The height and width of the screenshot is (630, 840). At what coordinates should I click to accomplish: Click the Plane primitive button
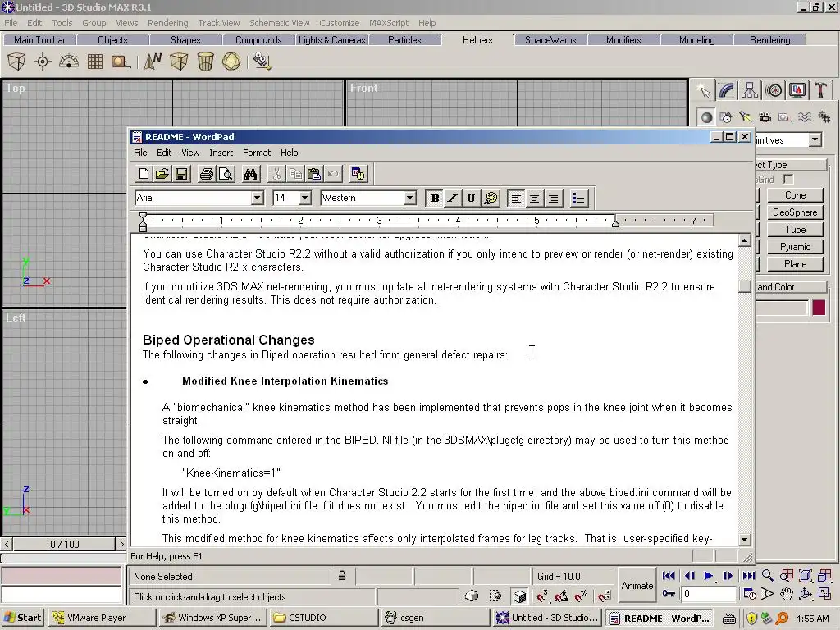point(795,264)
